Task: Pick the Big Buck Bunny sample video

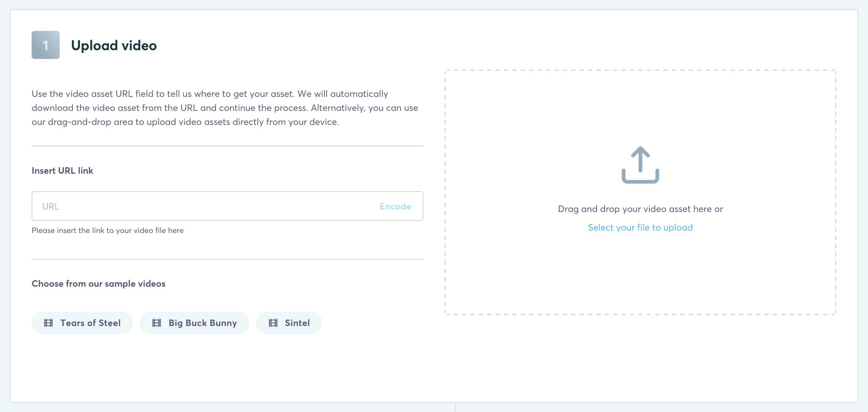Action: coord(203,323)
